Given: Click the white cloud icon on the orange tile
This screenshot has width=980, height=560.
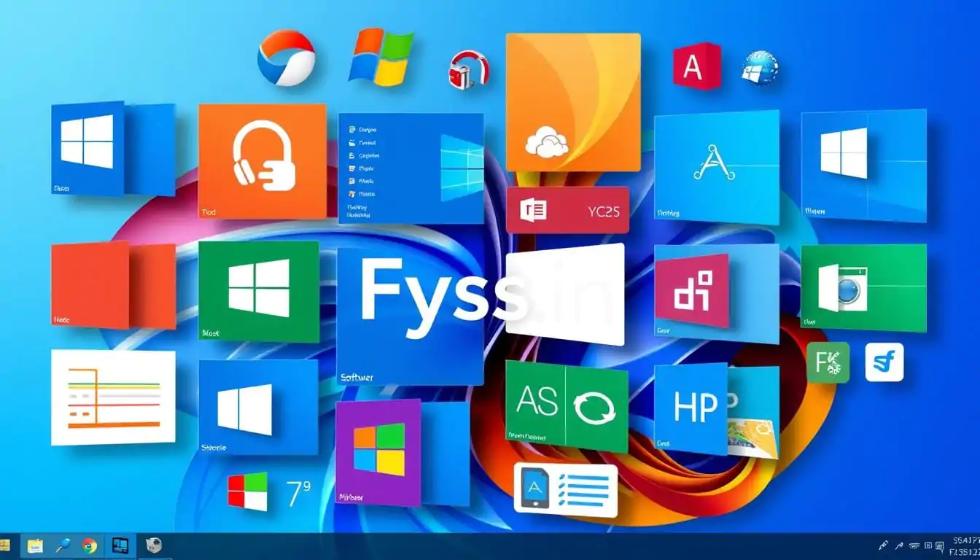Looking at the screenshot, I should coord(546,142).
